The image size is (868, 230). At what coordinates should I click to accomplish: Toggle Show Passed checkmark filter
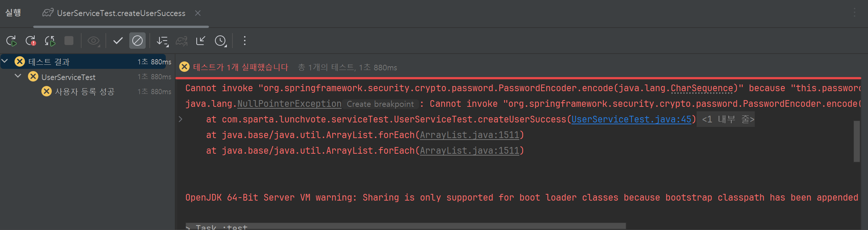pyautogui.click(x=118, y=41)
